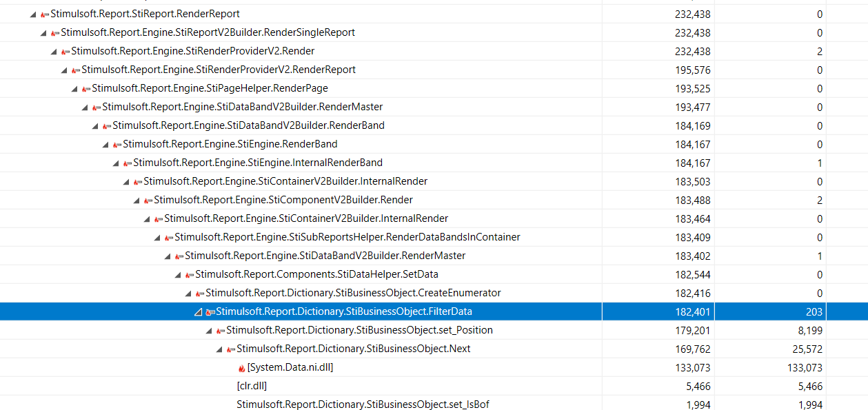Collapse the StiEngine.RenderBand node
Screen dimensions: 868x410
(106, 145)
